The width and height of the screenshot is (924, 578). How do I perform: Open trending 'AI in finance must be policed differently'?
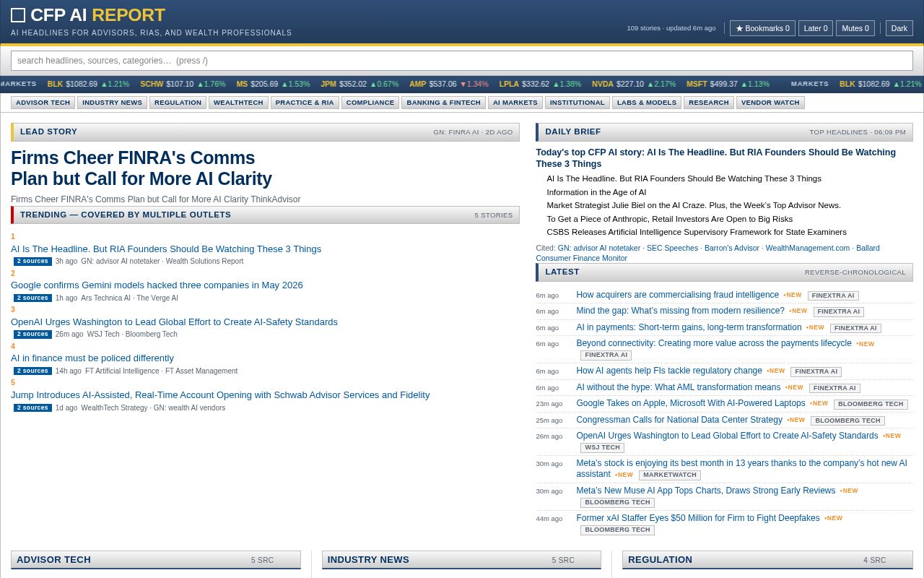click(92, 358)
